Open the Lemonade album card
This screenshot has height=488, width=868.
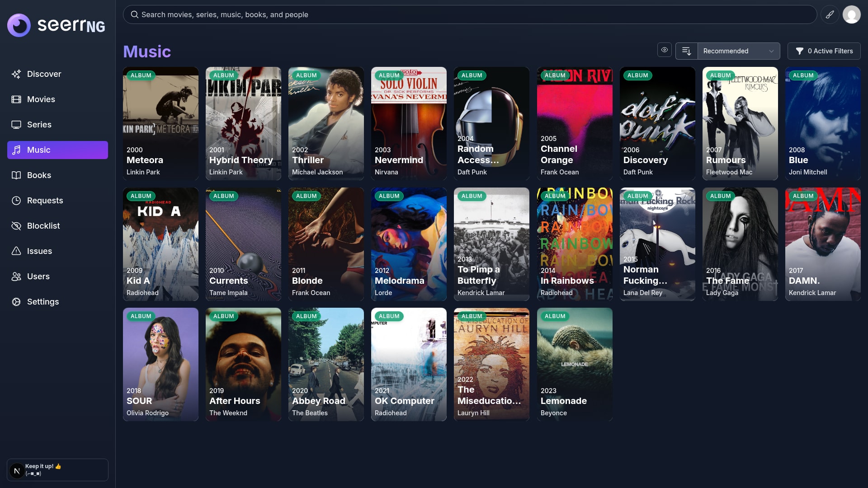coord(575,365)
